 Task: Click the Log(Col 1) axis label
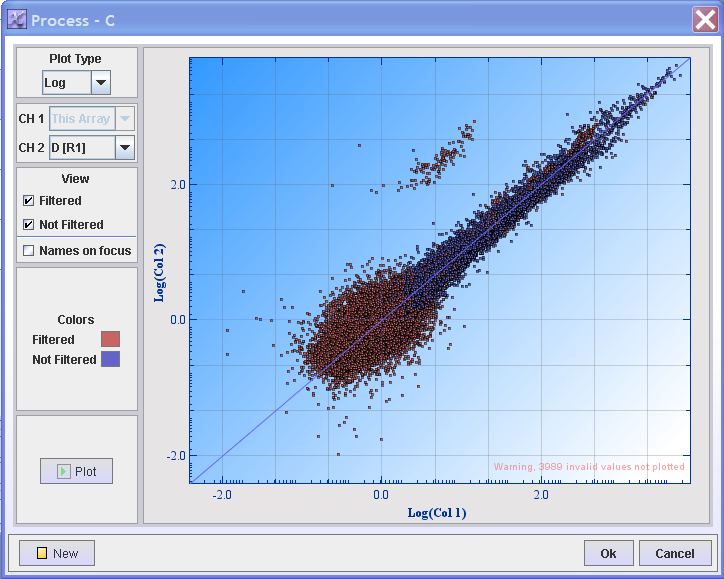(x=437, y=513)
